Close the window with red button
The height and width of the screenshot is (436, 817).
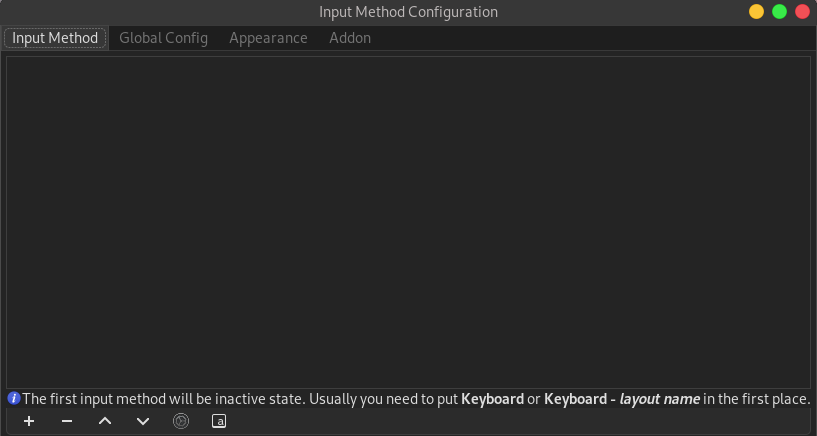tap(802, 12)
